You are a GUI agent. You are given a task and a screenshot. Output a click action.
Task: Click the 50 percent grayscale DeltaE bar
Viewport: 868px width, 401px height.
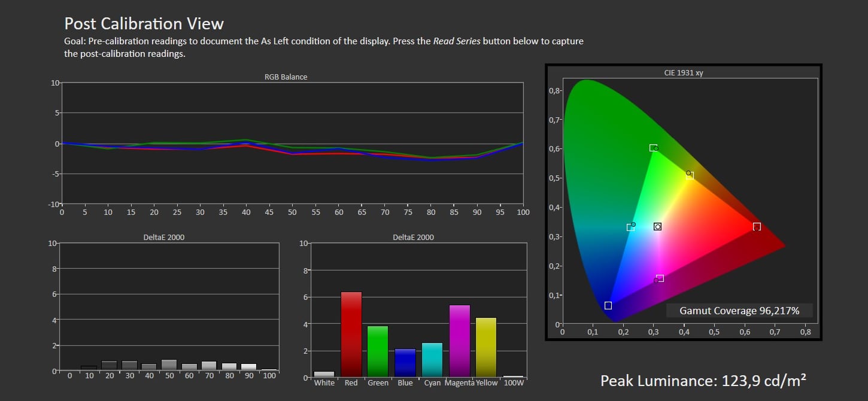click(169, 365)
